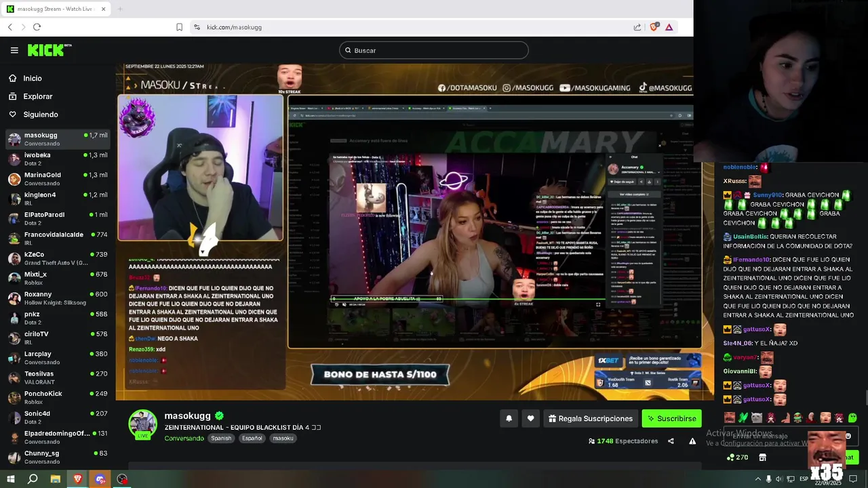Open the masokugg channel in the sidebar
Screen dimensions: 868x488
[x=58, y=139]
